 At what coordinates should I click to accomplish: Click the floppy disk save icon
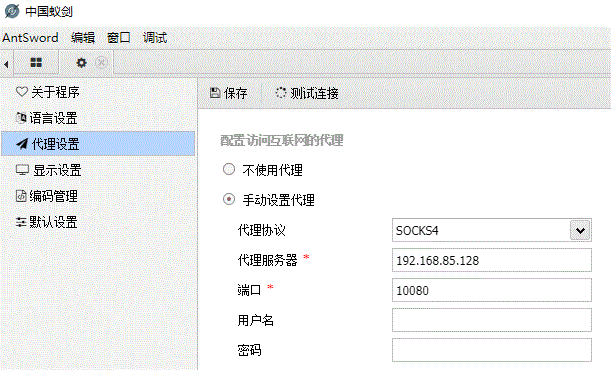(x=215, y=93)
